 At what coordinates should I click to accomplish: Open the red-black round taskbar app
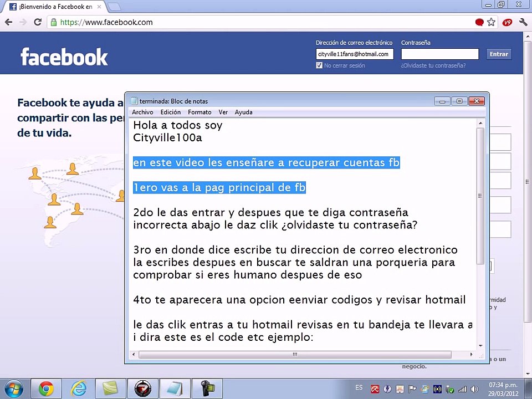pyautogui.click(x=143, y=388)
